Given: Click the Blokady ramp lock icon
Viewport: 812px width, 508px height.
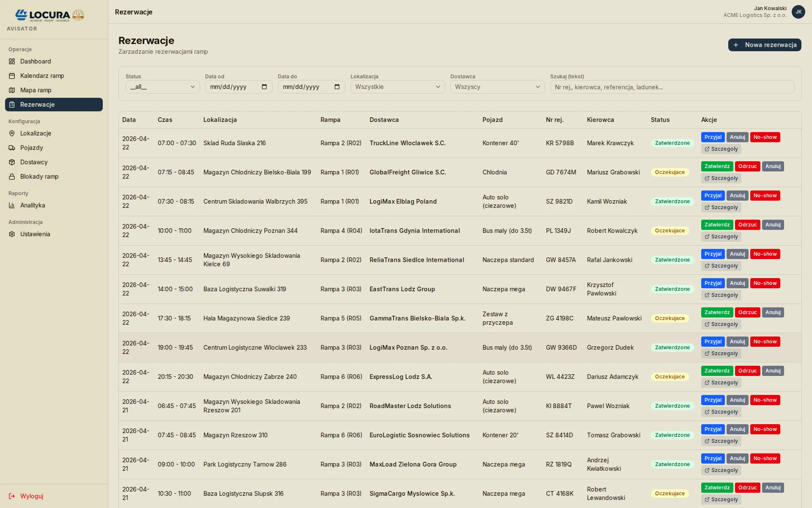Looking at the screenshot, I should click(12, 177).
